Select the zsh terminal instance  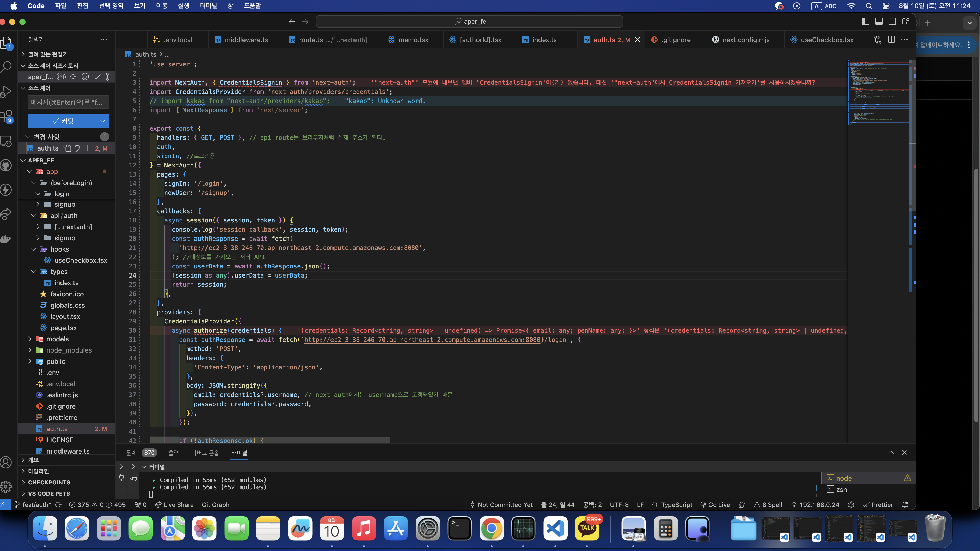point(868,490)
